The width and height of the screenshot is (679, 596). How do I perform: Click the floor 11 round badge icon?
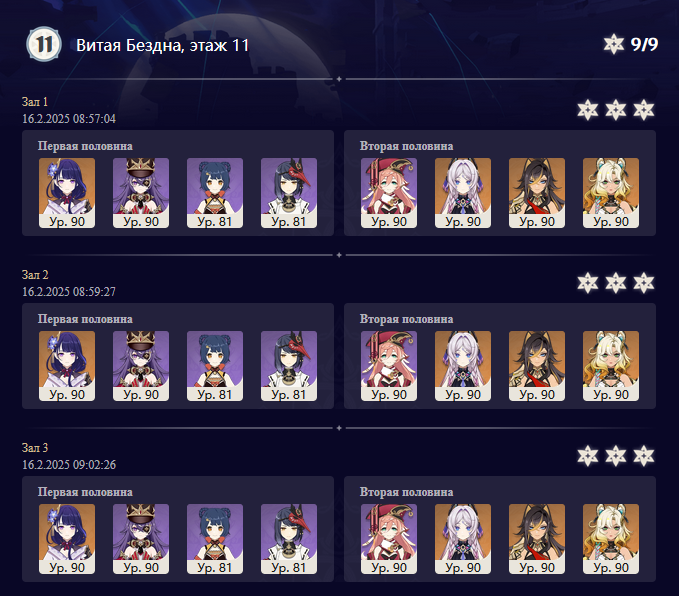point(43,44)
